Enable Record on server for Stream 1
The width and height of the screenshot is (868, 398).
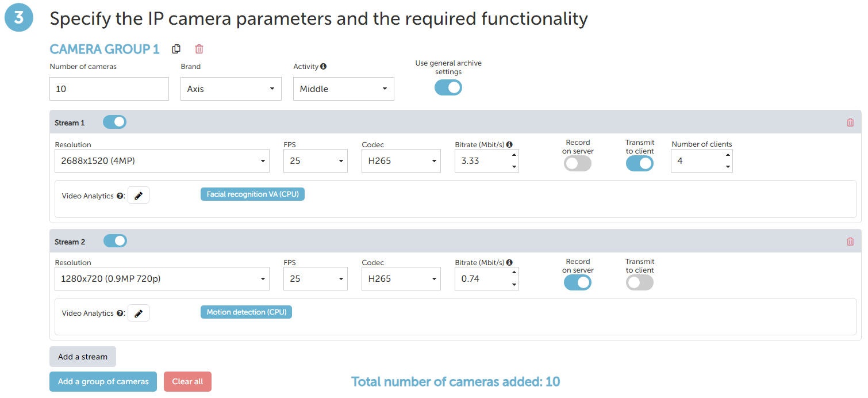pyautogui.click(x=578, y=164)
